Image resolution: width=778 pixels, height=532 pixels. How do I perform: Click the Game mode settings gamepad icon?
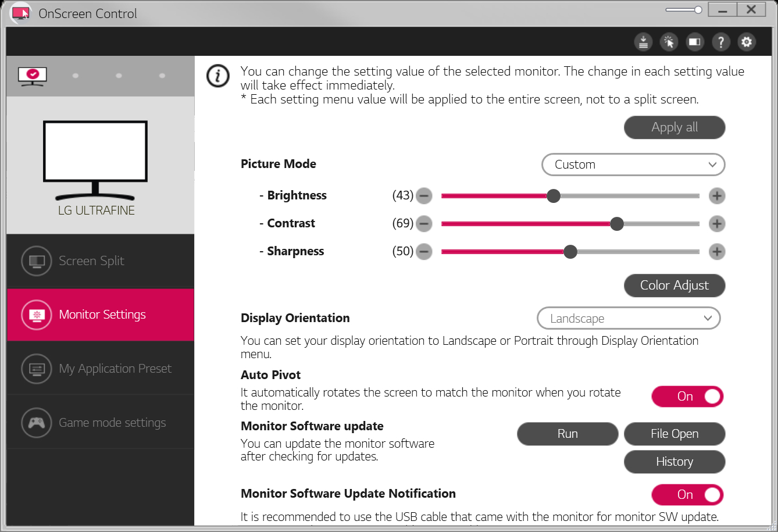click(x=37, y=423)
